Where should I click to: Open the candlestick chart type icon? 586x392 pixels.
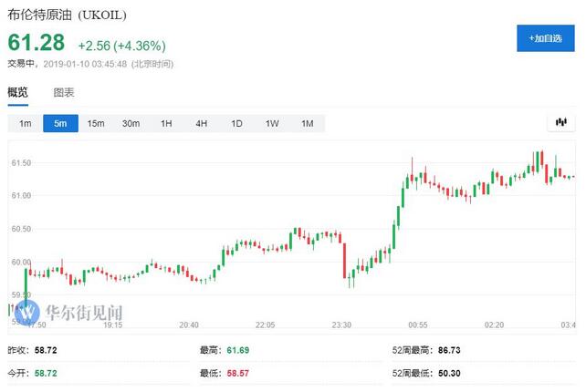pos(561,122)
